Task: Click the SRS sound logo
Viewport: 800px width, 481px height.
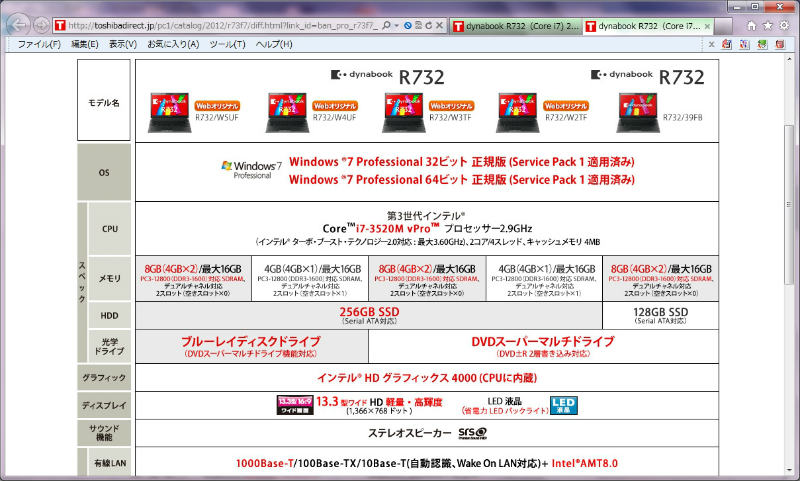Action: pos(472,433)
